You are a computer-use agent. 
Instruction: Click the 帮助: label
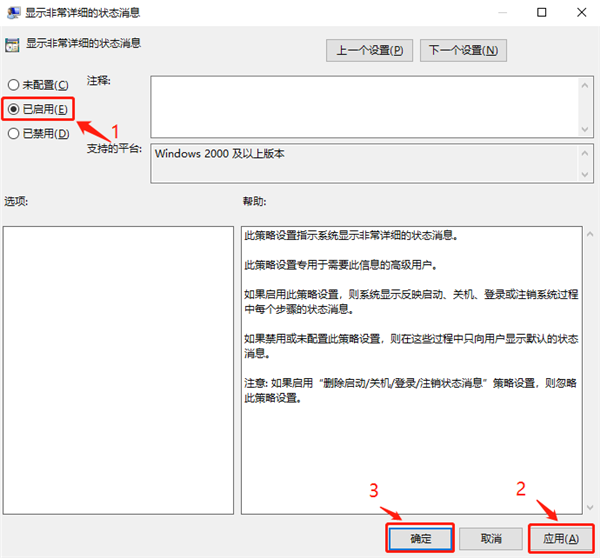pos(254,201)
